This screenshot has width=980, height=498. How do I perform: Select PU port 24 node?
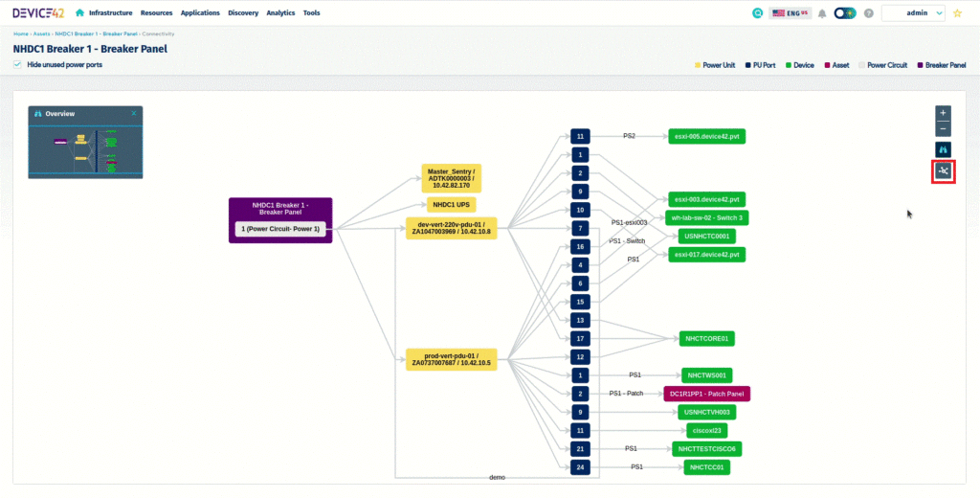pos(580,466)
